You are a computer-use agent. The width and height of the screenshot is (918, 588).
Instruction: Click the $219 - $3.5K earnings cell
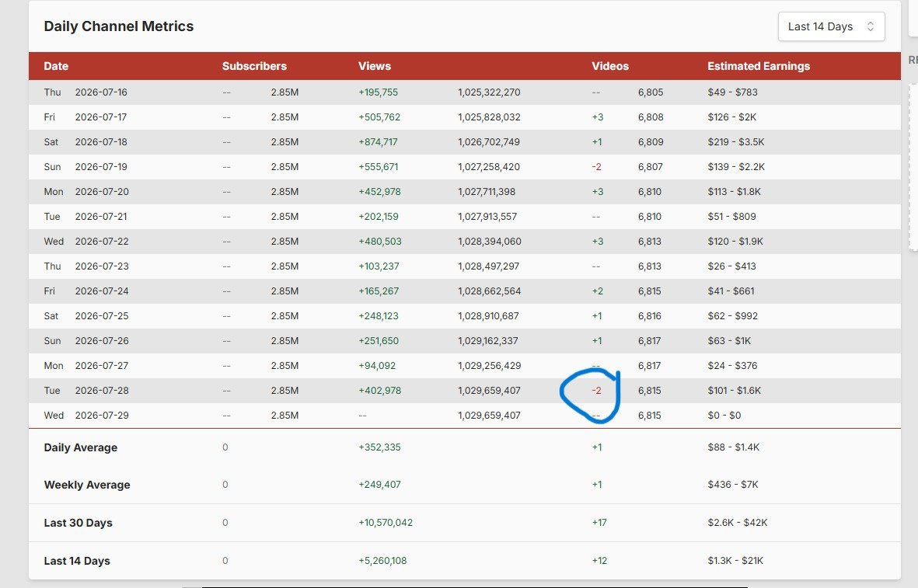[736, 141]
